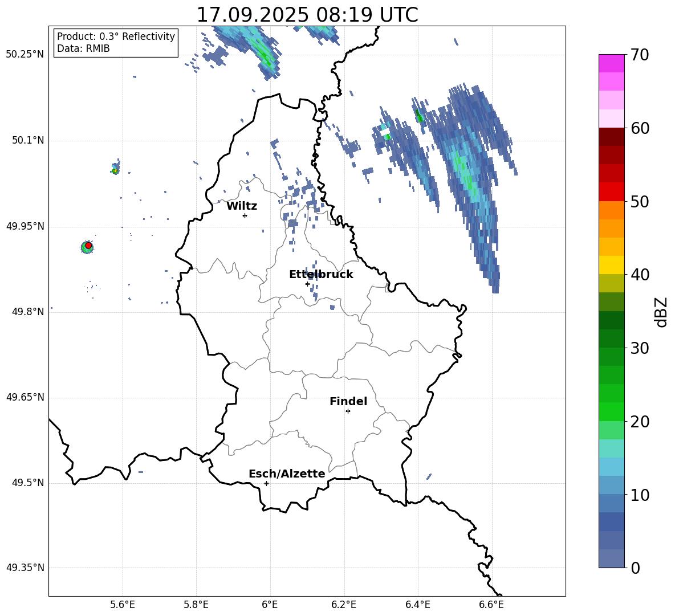
Task: Select the Ettelbruck city label
Action: pos(321,275)
